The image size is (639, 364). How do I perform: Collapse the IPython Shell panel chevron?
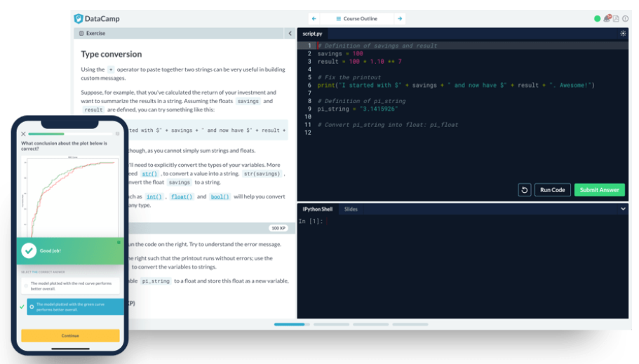pos(623,209)
